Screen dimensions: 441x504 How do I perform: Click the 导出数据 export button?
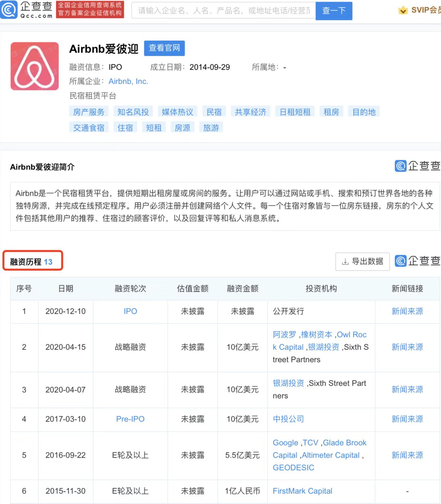[x=362, y=262]
